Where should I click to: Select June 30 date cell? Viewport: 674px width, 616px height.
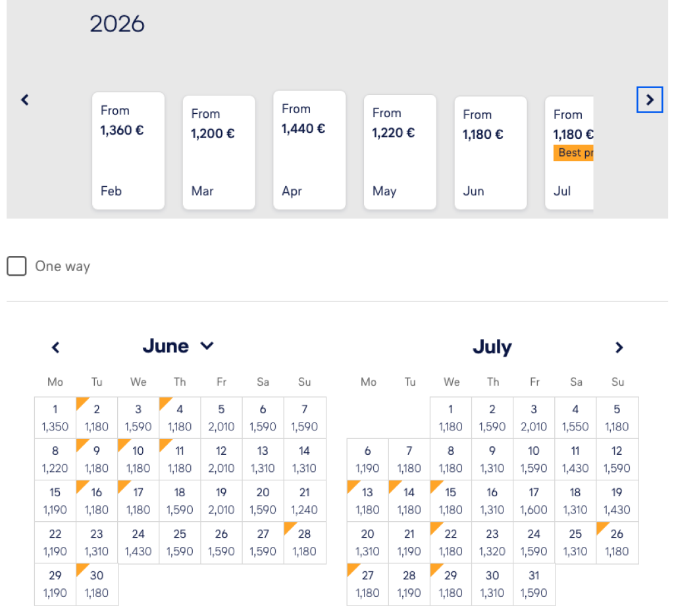tap(97, 584)
